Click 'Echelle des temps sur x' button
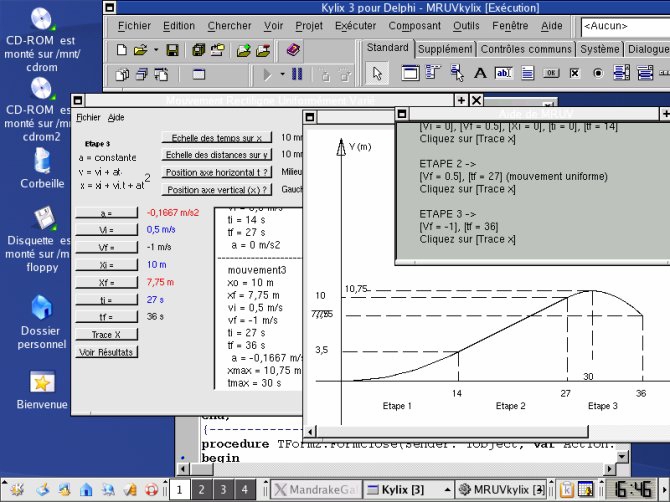The width and height of the screenshot is (670, 502). pyautogui.click(x=217, y=138)
